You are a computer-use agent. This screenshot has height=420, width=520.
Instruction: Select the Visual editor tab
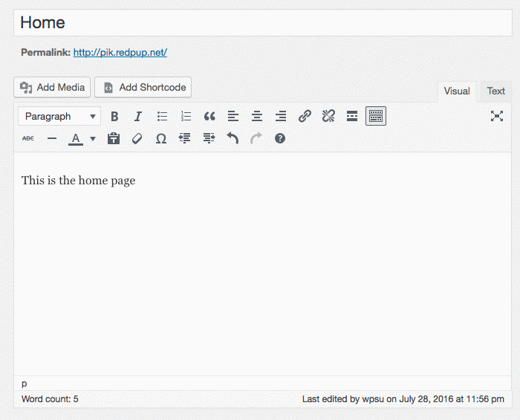(457, 91)
